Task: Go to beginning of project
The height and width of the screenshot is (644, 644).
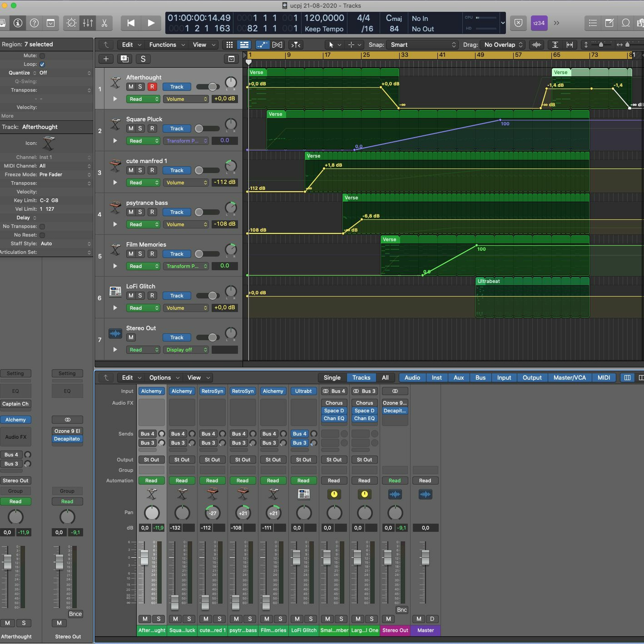Action: [x=131, y=23]
